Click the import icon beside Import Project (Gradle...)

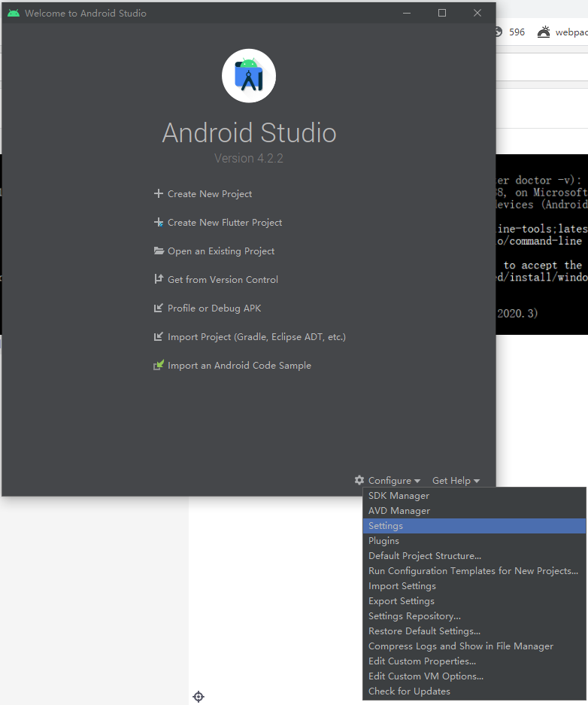click(x=158, y=336)
